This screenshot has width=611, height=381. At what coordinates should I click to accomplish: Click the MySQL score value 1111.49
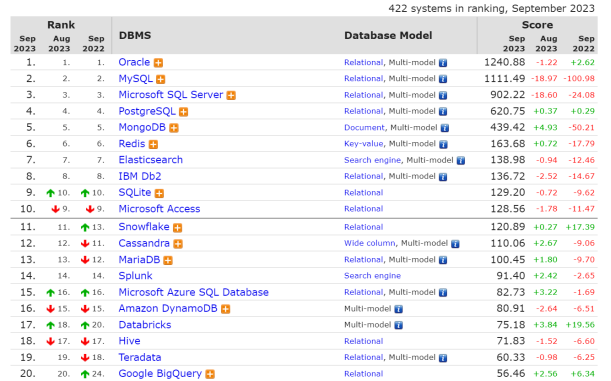pyautogui.click(x=505, y=79)
